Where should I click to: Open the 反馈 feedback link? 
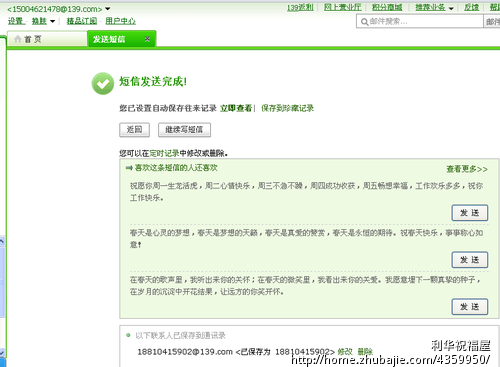click(x=471, y=7)
